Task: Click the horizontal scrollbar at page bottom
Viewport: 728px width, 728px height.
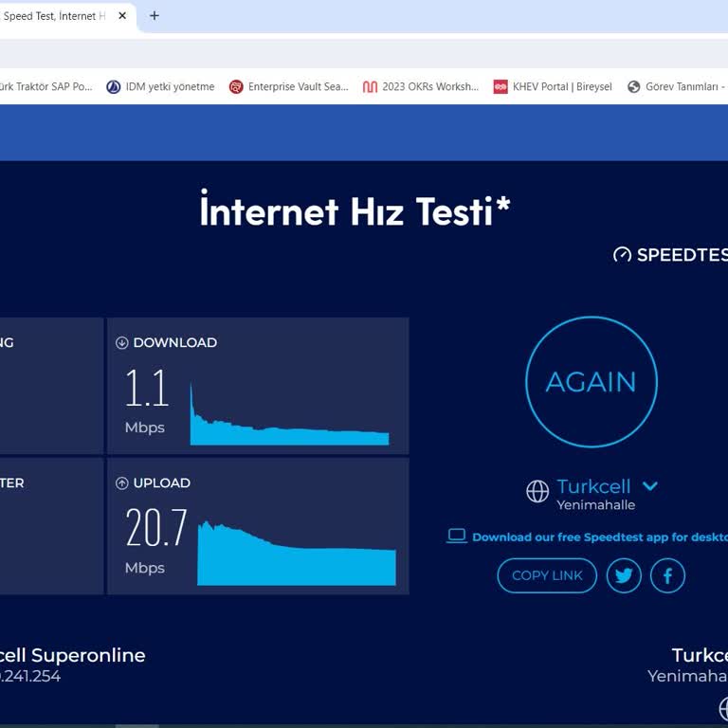Action: 136,726
